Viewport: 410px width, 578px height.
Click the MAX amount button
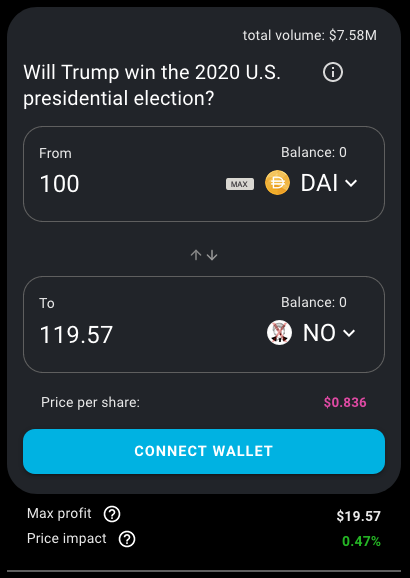(240, 184)
